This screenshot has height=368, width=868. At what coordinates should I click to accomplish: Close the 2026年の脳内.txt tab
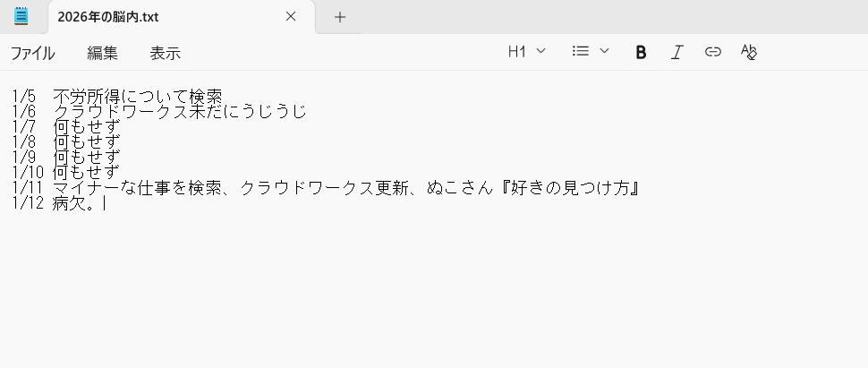(291, 17)
